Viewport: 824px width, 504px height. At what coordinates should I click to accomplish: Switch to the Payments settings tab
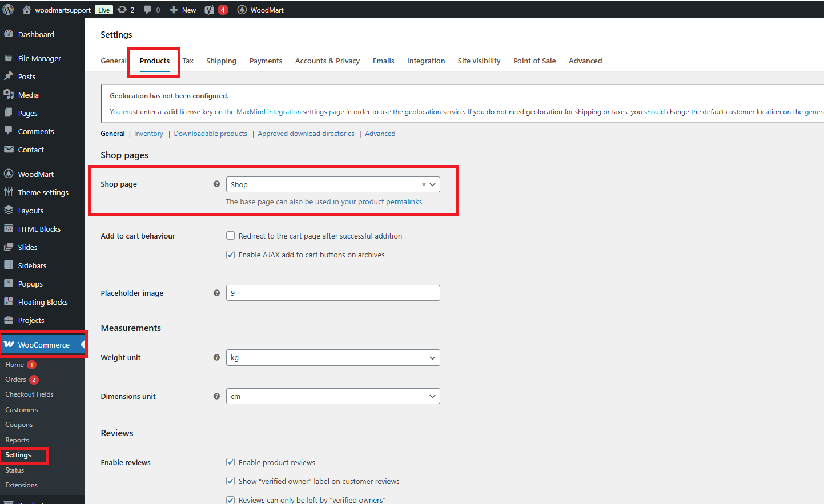[266, 61]
